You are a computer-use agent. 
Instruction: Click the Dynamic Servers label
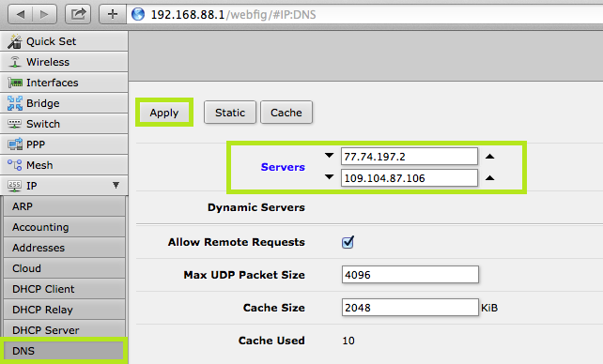pyautogui.click(x=256, y=207)
